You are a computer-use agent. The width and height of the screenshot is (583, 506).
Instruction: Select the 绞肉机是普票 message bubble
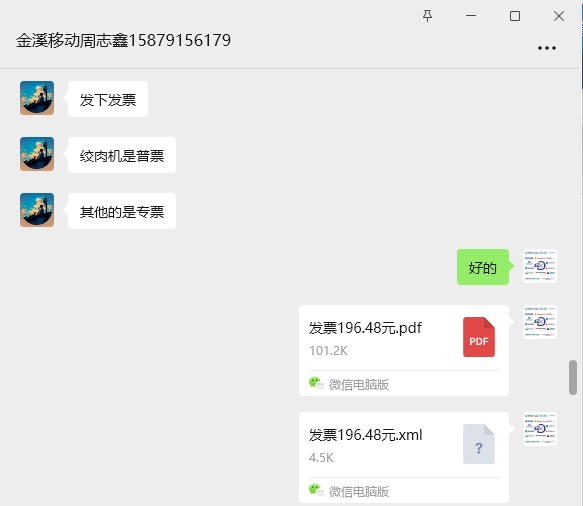(122, 155)
